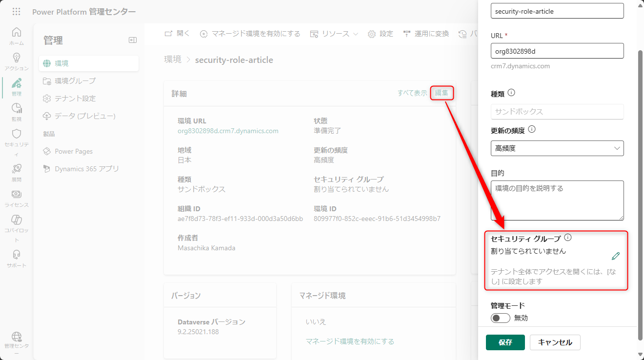Screen dimensions: 644x360
Task: Open the 環境 URL link org8302898d.crm7.dynamics.com
Action: (x=228, y=131)
